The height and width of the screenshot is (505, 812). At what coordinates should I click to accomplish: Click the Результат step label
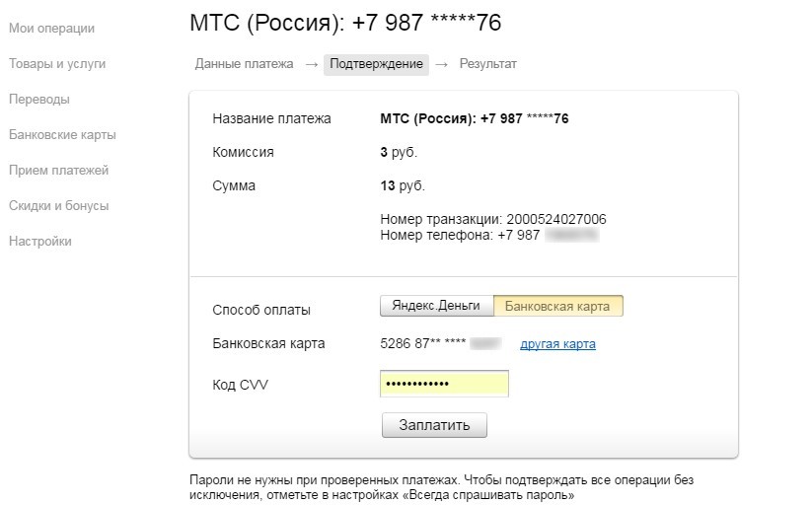pos(487,64)
